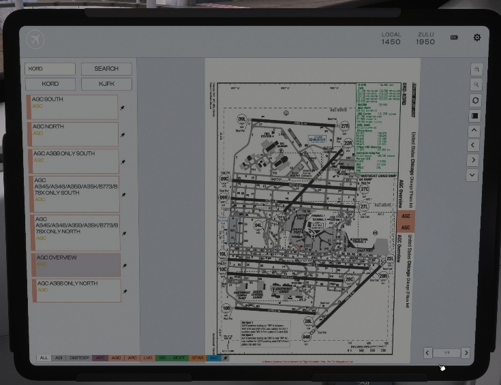Pin the AGC OVERVIEW chart
The image size is (501, 385).
(x=125, y=266)
